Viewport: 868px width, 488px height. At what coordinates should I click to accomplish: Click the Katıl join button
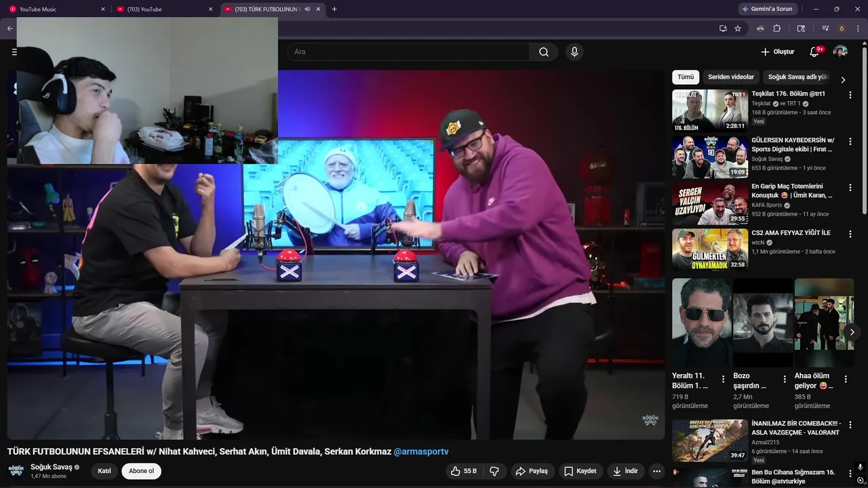(104, 471)
